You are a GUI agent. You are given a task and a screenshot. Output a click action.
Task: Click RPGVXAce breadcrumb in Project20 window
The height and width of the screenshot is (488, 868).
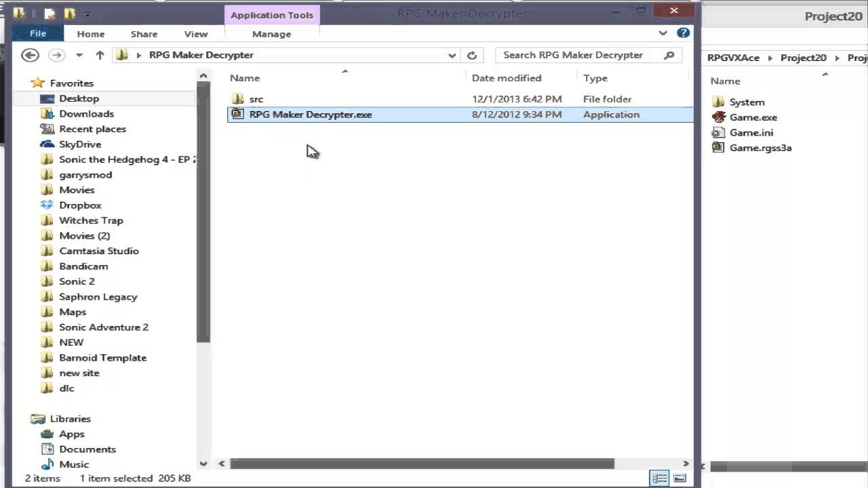tap(733, 58)
